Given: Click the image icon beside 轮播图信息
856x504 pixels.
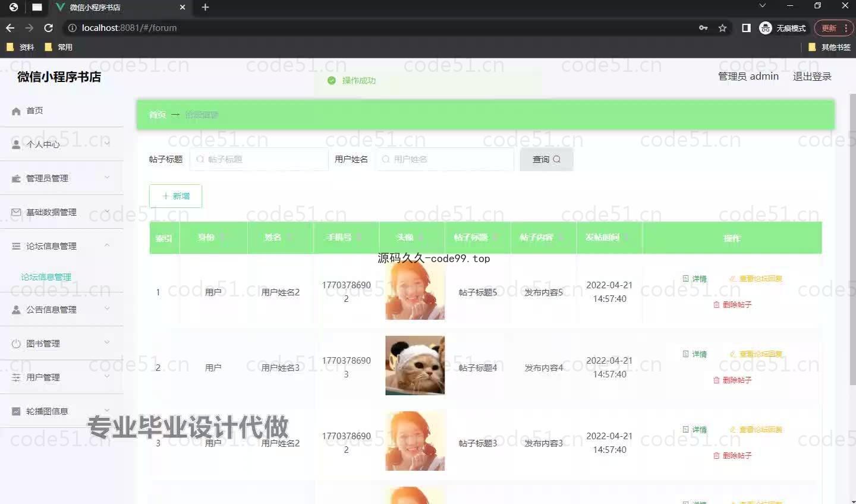Looking at the screenshot, I should click(x=16, y=411).
